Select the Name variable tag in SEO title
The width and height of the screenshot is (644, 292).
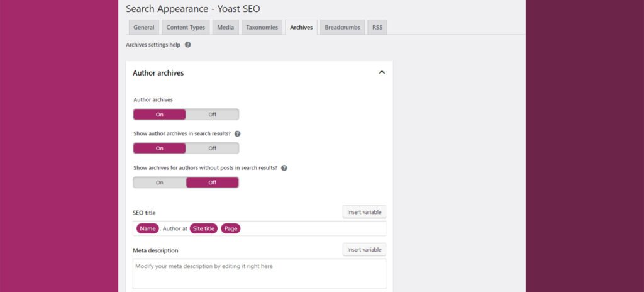(148, 228)
